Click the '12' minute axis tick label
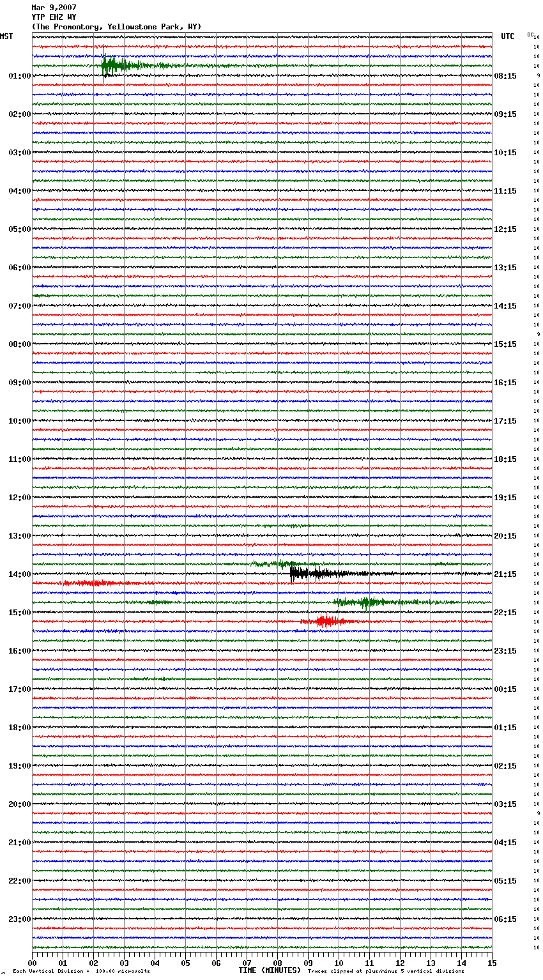Viewport: 543px width, 980px height. pos(401,963)
